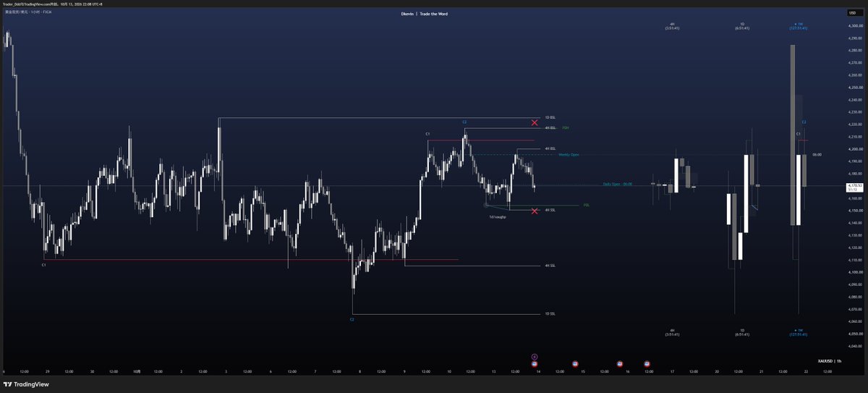Click the blue C2 label below the lowest candle wick
This screenshot has height=393, width=868.
(x=352, y=319)
